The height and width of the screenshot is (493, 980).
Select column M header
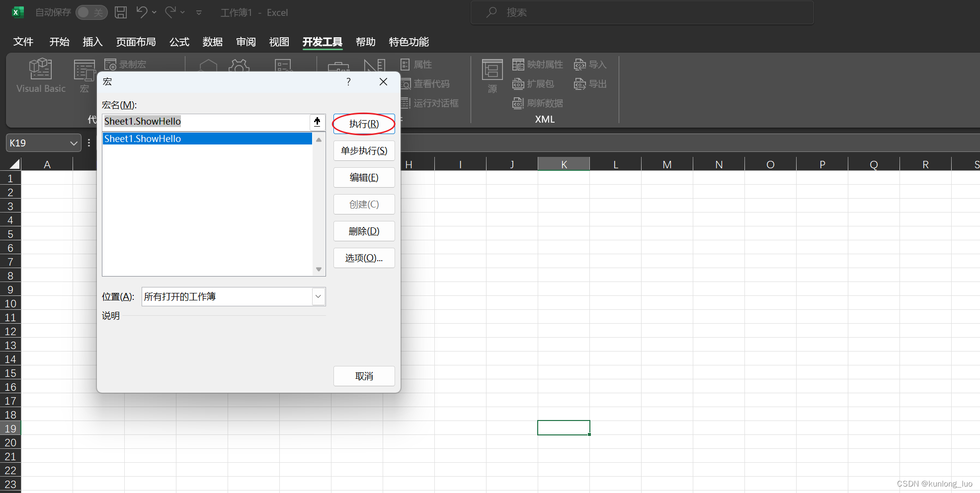(x=667, y=164)
